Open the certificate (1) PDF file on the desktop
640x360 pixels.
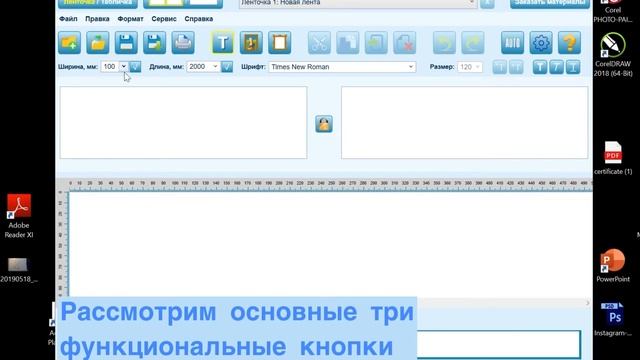(613, 158)
